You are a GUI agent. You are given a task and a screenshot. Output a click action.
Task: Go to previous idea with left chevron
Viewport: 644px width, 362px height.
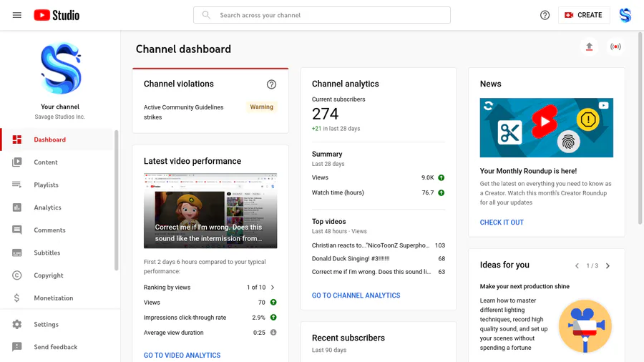click(x=577, y=266)
